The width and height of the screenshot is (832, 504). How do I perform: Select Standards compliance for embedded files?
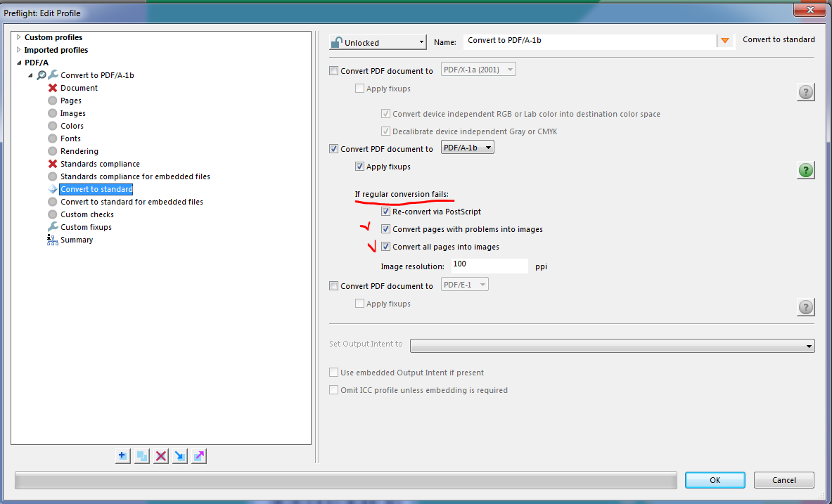coord(135,176)
